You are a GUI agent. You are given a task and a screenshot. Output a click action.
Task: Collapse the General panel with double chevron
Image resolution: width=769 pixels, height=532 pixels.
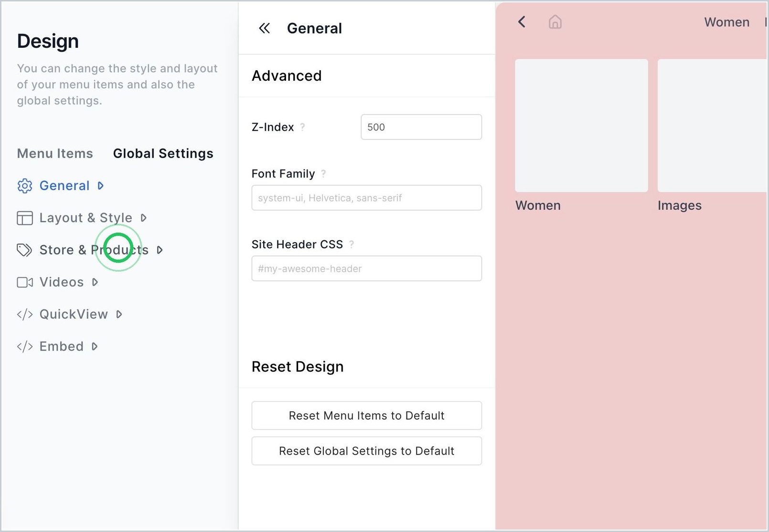[x=264, y=28]
